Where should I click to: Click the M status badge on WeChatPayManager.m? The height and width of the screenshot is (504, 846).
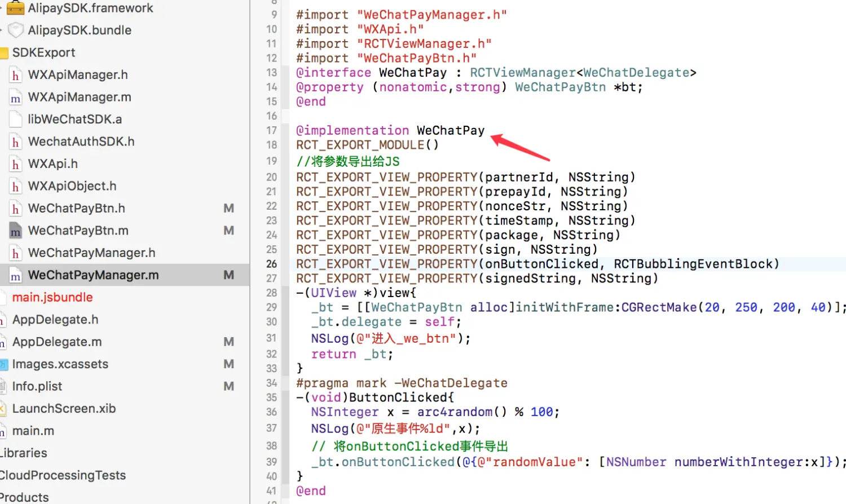point(228,275)
